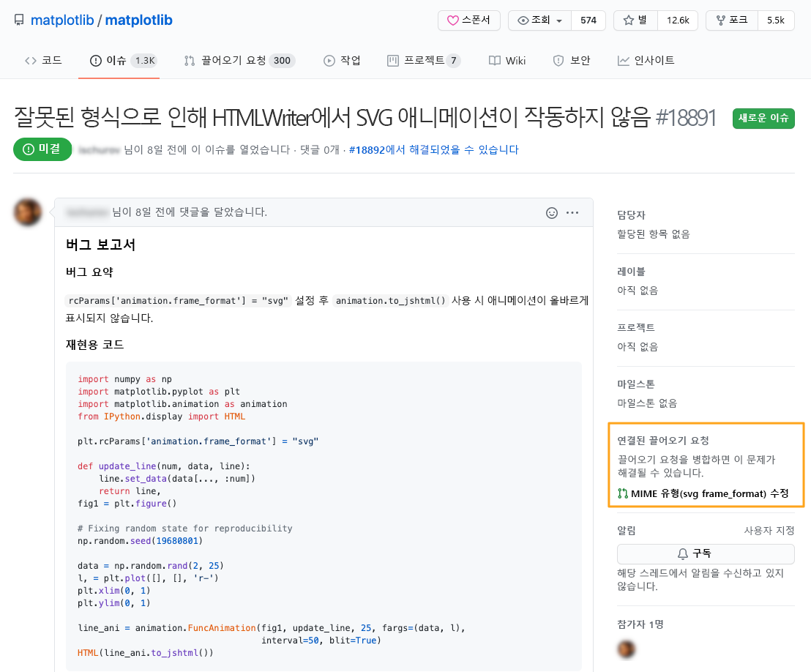
Task: Click the heart icon in 스폰서
Action: 452,20
